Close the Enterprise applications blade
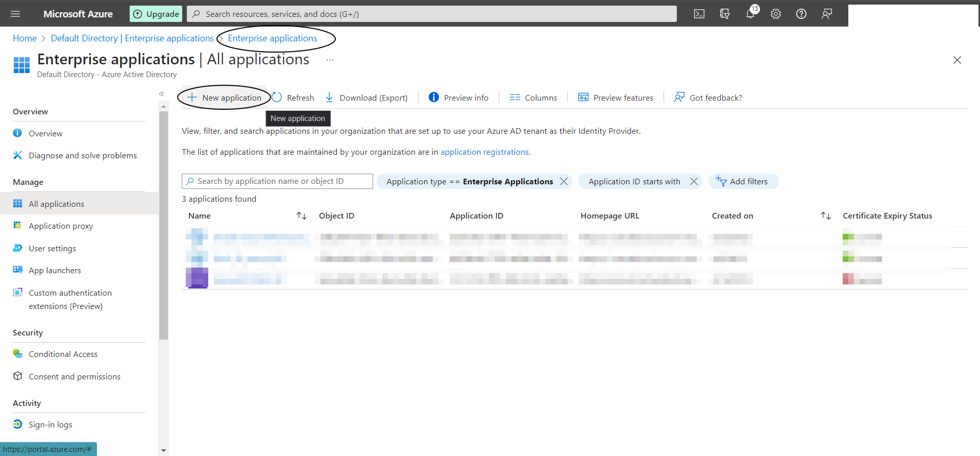This screenshot has height=456, width=980. tap(957, 60)
